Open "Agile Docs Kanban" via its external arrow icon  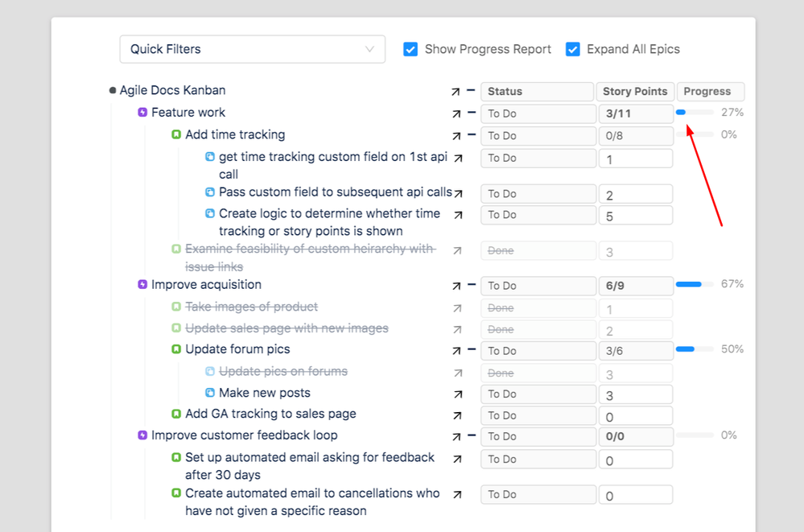458,91
